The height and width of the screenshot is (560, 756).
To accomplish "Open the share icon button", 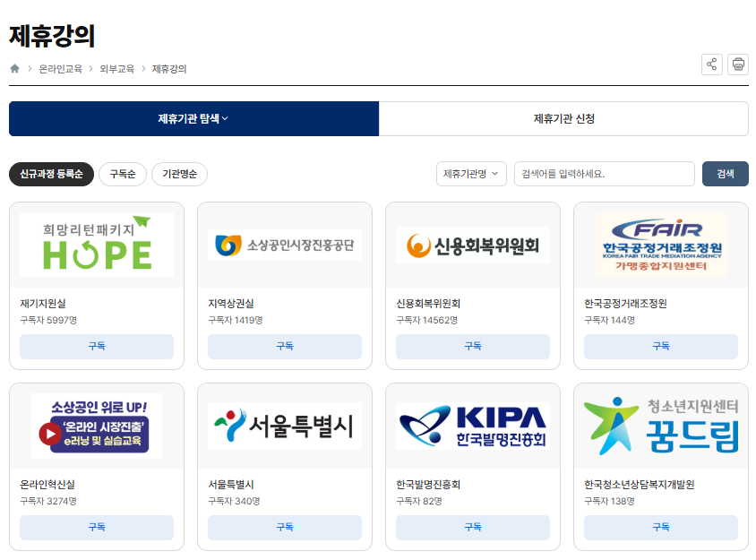I will 711,65.
